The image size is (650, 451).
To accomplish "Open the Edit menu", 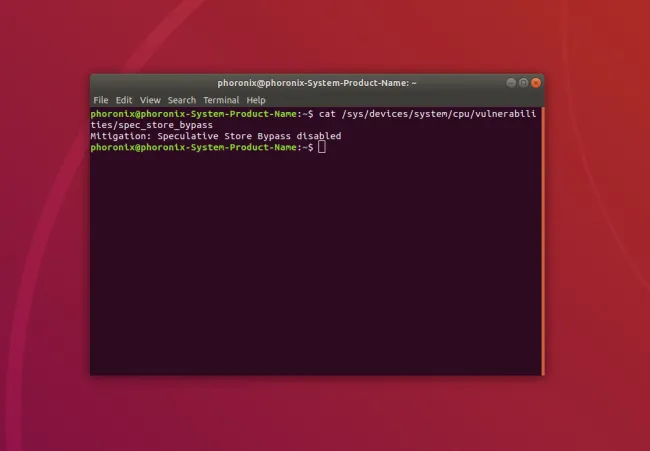I will coord(124,100).
